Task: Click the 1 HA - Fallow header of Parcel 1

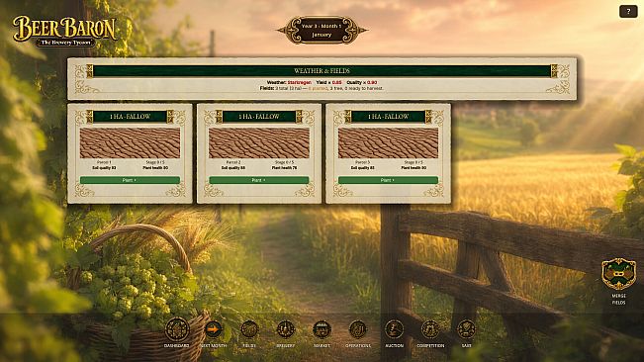Action: (x=130, y=117)
